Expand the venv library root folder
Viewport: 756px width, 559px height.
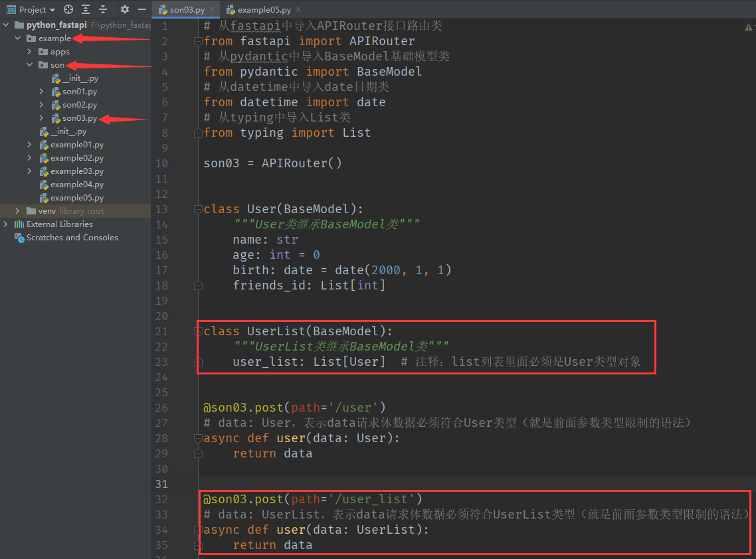[x=17, y=211]
